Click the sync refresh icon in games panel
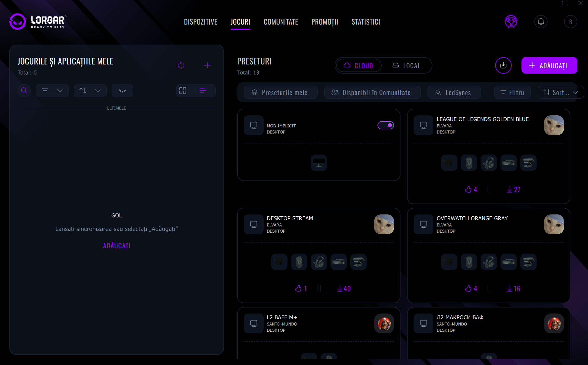Image resolution: width=588 pixels, height=365 pixels. tap(181, 65)
